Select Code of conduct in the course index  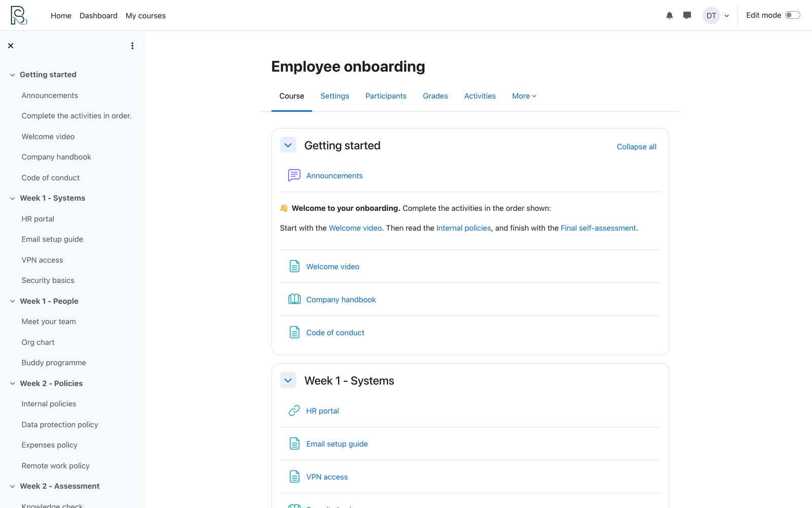51,178
